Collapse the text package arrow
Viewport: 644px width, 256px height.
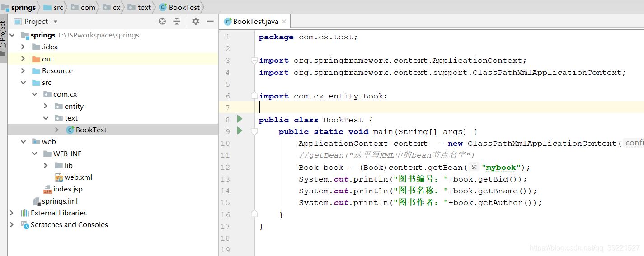point(46,118)
